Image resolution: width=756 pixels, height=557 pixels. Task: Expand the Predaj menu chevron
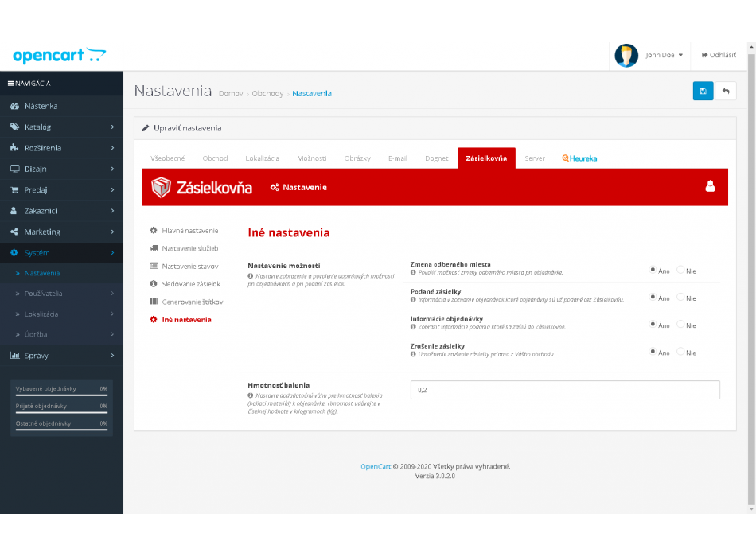(112, 189)
